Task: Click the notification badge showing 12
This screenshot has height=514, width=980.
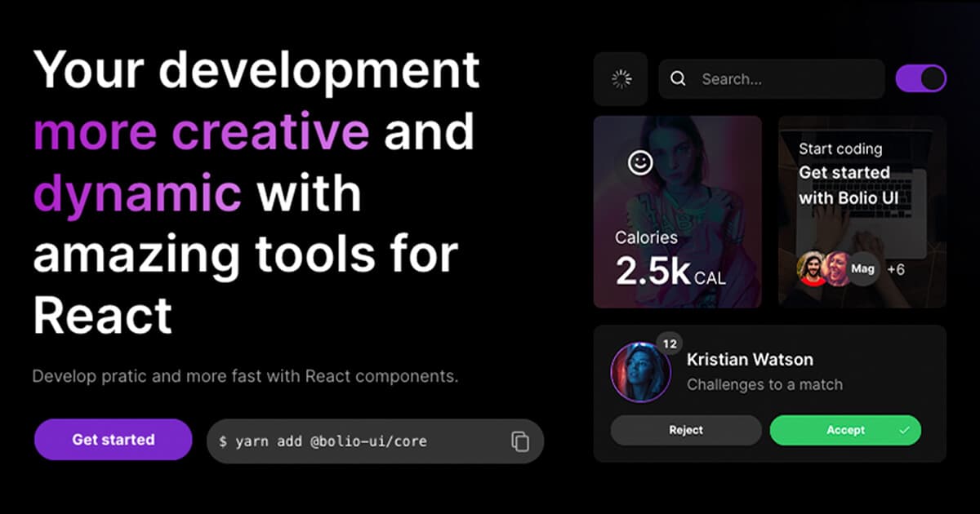Action: (670, 344)
